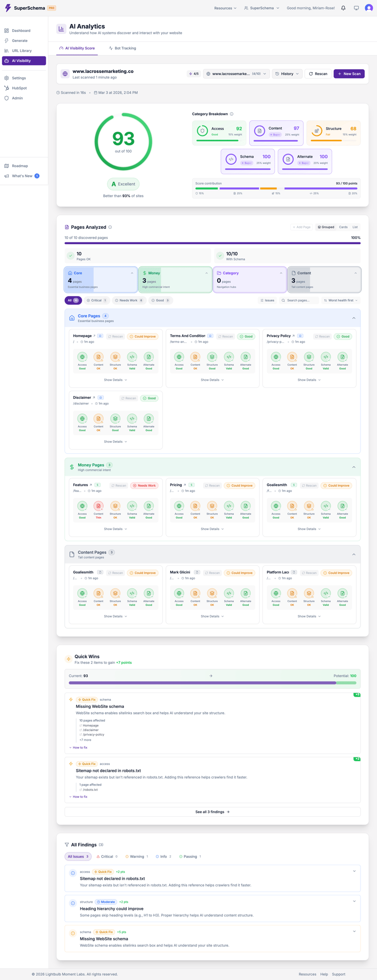
Task: Click the notifications bell icon
Action: click(343, 8)
